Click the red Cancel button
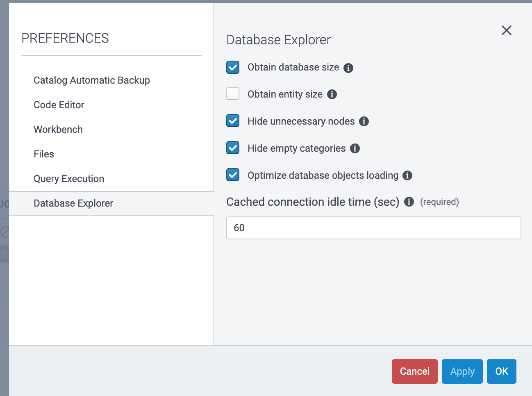532x396 pixels. pyautogui.click(x=415, y=371)
